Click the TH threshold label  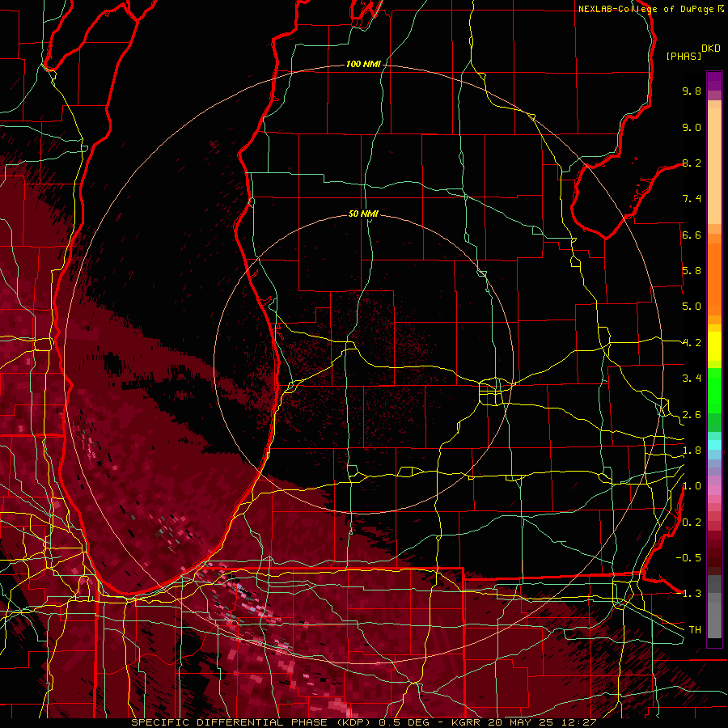695,630
